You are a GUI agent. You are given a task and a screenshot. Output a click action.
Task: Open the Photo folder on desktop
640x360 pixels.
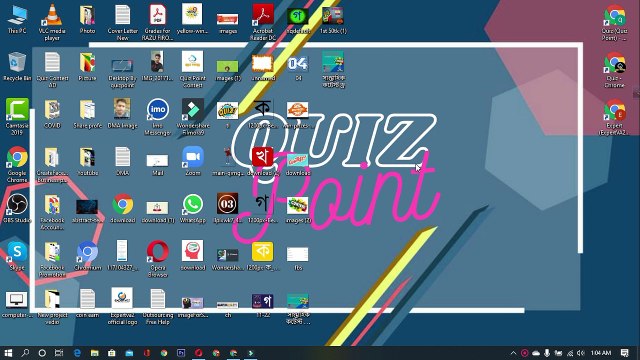[87, 19]
